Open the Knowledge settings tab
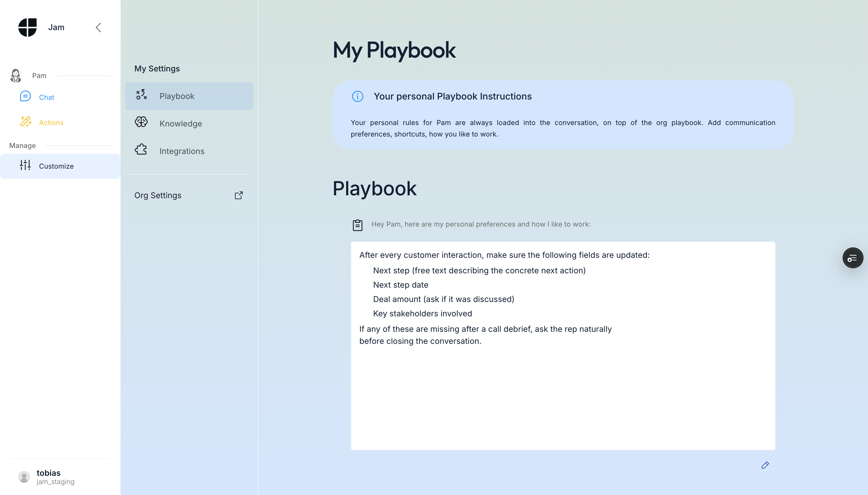The height and width of the screenshot is (495, 868). [x=189, y=123]
